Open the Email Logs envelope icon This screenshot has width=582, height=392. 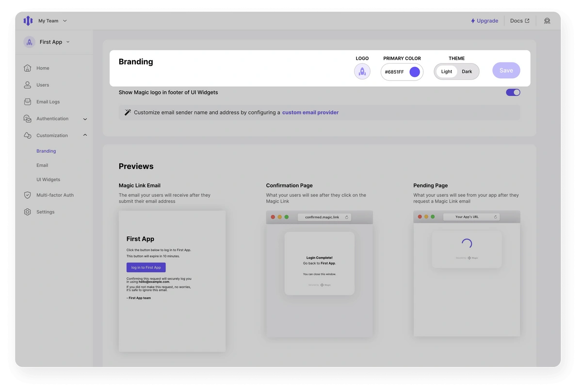point(28,102)
